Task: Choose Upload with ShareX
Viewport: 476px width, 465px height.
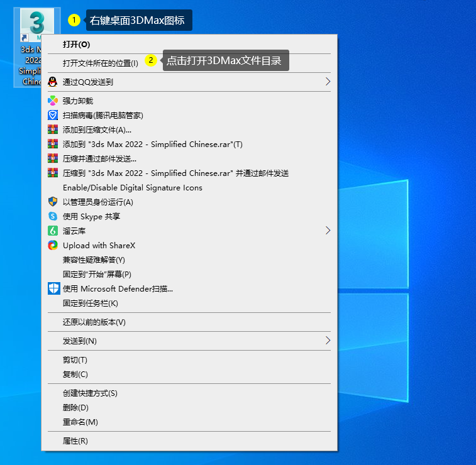Action: [189, 246]
